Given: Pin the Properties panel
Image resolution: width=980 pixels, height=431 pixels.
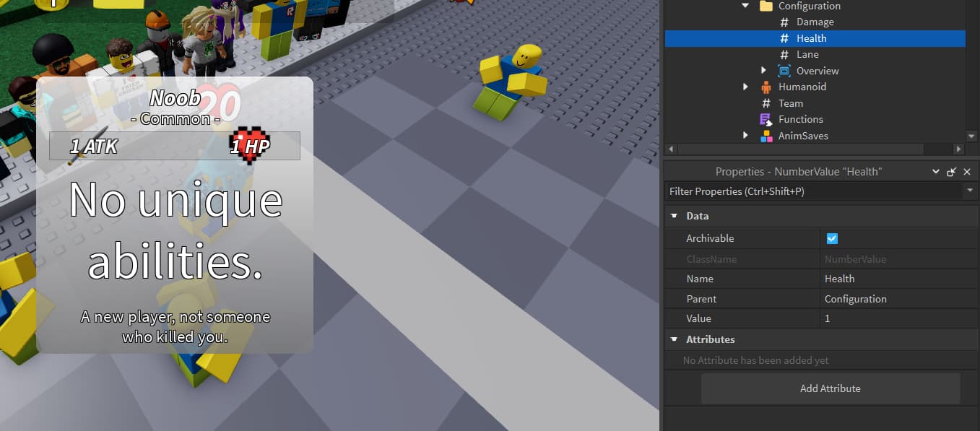Looking at the screenshot, I should click(952, 171).
